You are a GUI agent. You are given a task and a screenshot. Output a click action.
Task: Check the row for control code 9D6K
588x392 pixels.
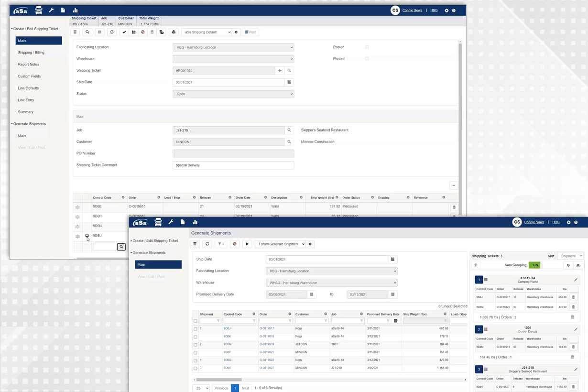pyautogui.click(x=196, y=337)
